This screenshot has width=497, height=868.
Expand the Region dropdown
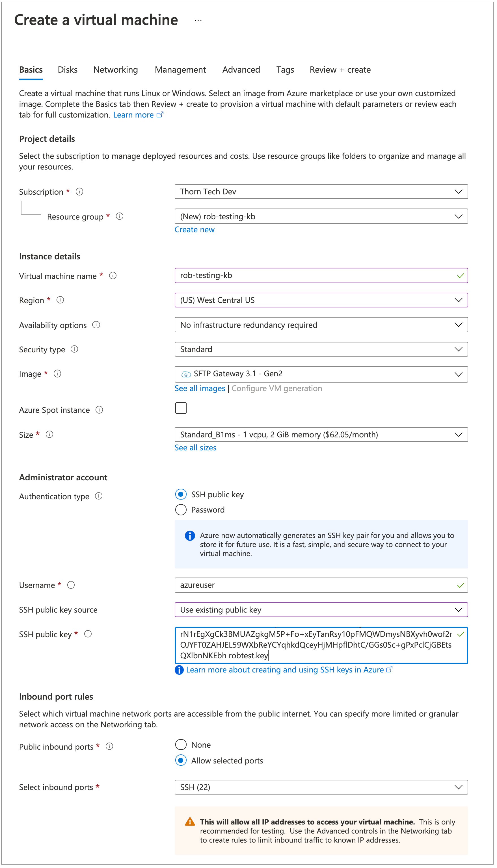(x=321, y=300)
